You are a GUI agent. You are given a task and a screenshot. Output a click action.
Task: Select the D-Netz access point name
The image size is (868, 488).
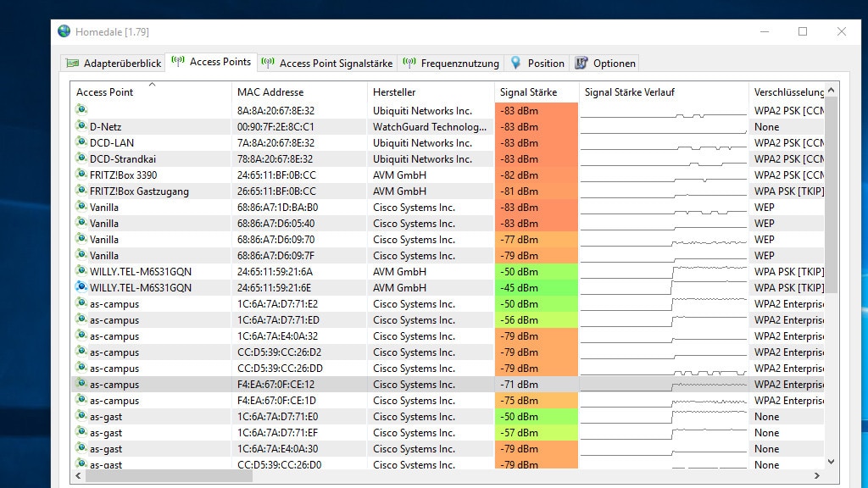point(105,127)
